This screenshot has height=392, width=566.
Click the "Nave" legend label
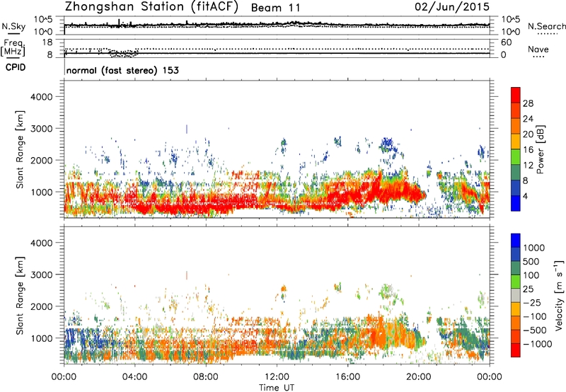538,49
